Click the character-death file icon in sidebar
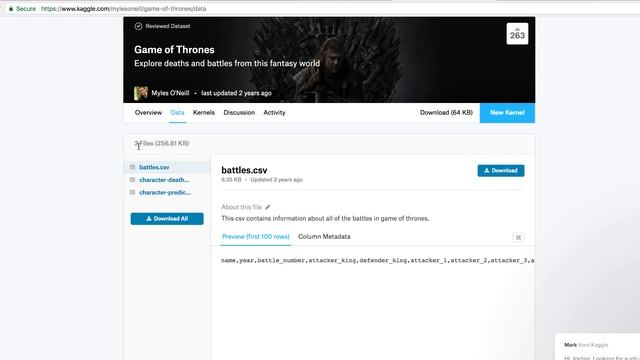Image resolution: width=640 pixels, height=360 pixels. coord(132,180)
